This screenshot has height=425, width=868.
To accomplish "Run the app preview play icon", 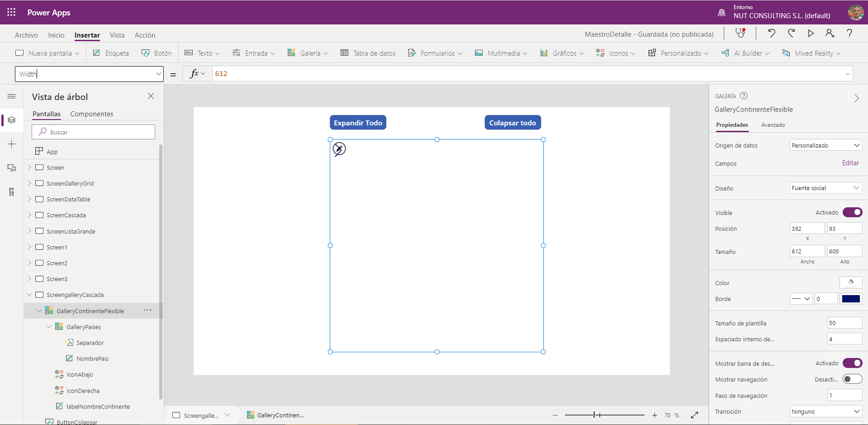I will (811, 33).
